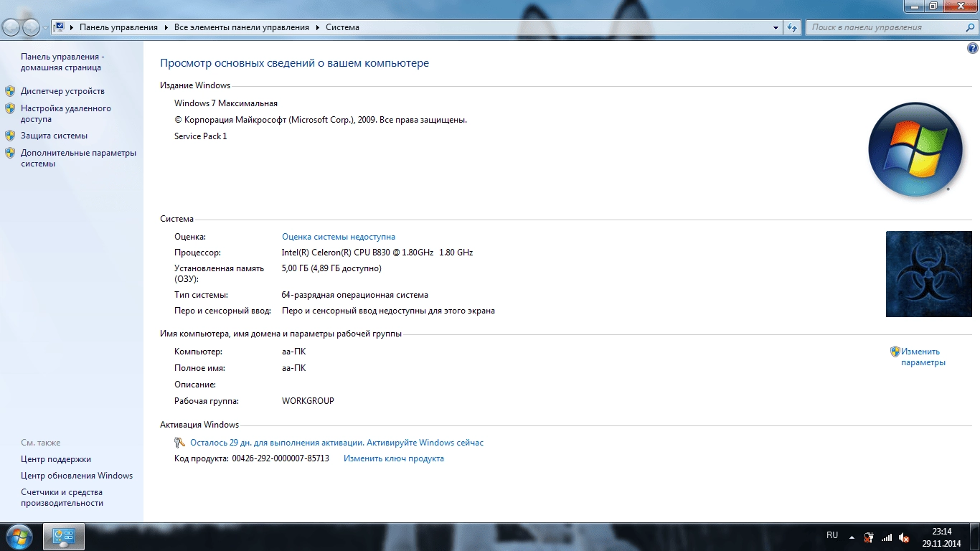Open Центр обновления Windows
Viewport: 980px width, 551px height.
pos(77,476)
